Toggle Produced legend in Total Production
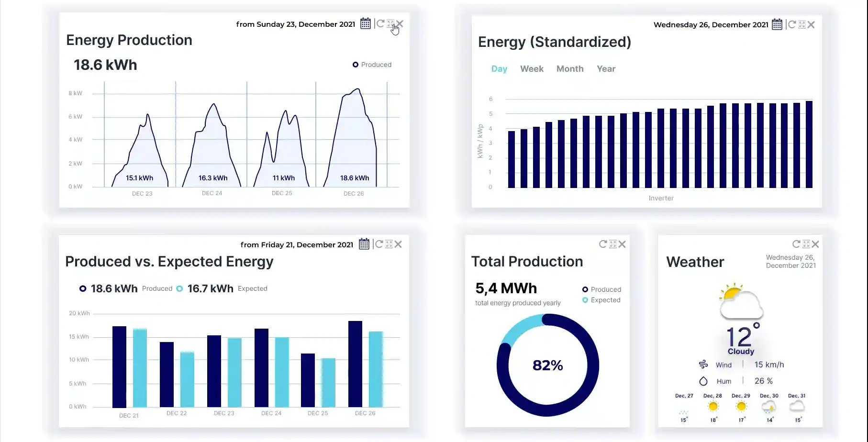Screen dimensions: 868x442 pyautogui.click(x=601, y=289)
